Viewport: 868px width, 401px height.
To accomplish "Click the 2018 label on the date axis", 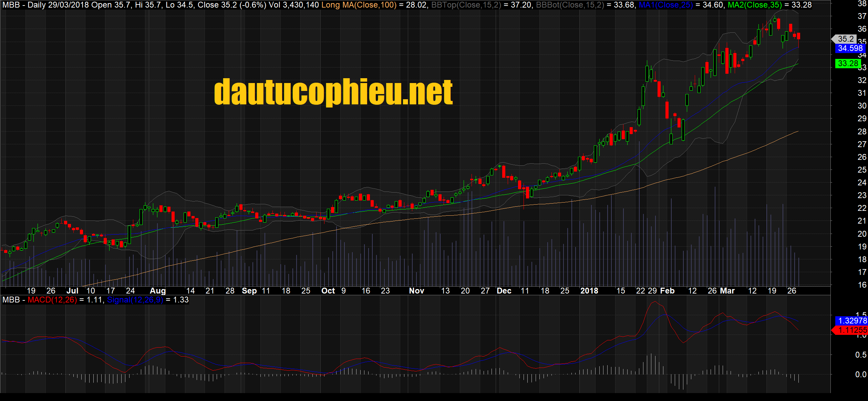I will (x=589, y=291).
